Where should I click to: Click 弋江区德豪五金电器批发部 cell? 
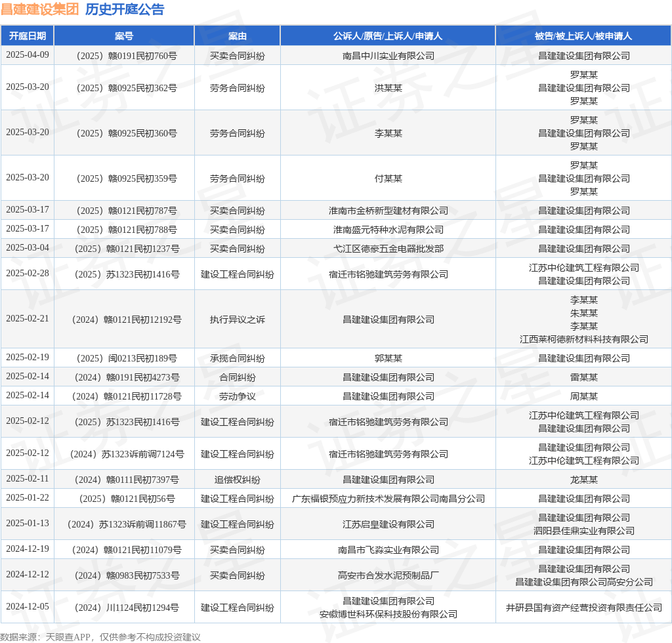coord(388,249)
